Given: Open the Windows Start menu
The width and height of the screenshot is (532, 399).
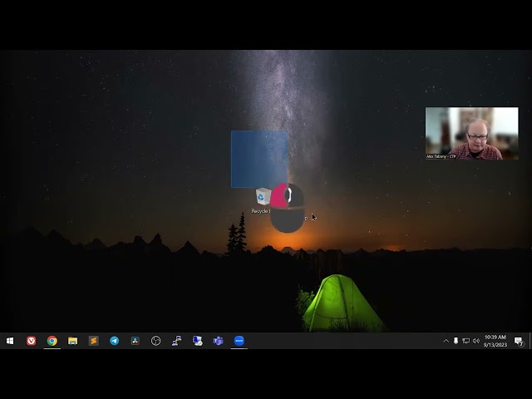Looking at the screenshot, I should 10,341.
